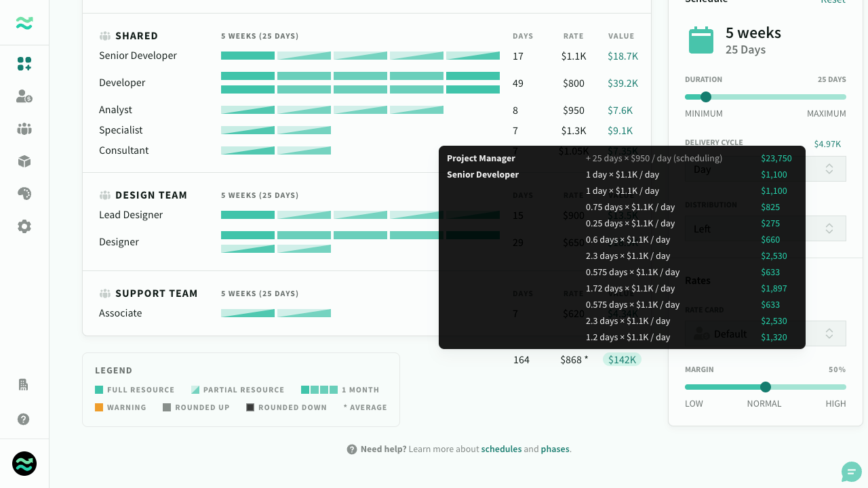Open the settings gear icon in sidebar

tap(24, 226)
